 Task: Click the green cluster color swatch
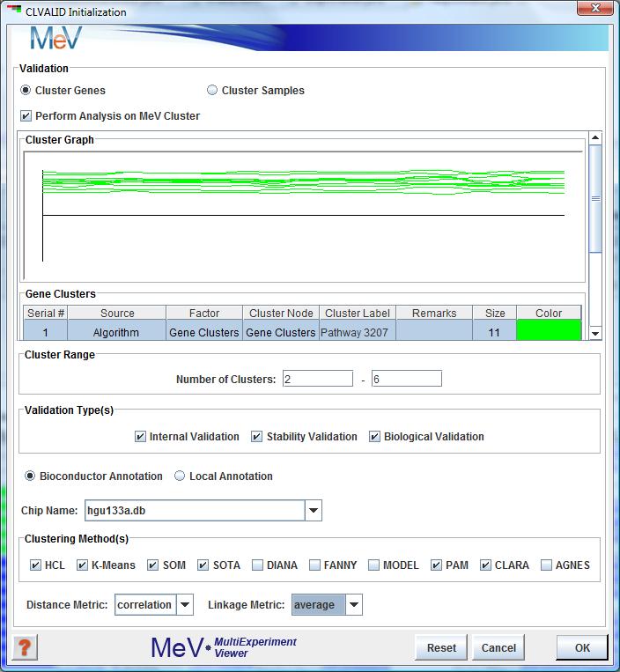(549, 332)
